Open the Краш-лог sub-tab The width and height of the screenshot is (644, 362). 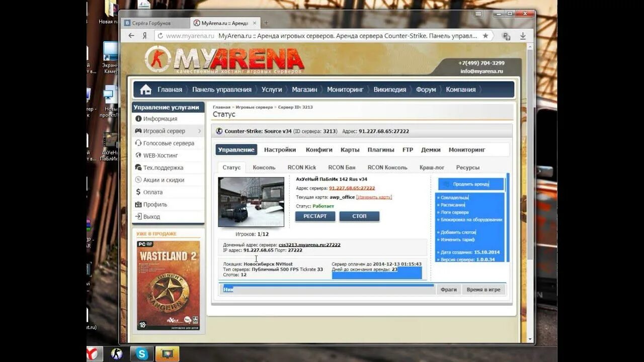pos(432,167)
